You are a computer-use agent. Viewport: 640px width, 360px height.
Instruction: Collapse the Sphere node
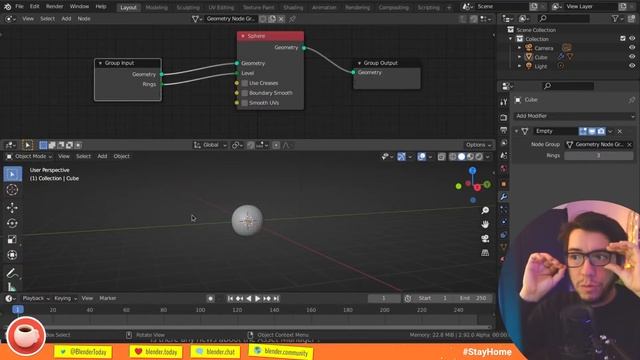click(243, 36)
